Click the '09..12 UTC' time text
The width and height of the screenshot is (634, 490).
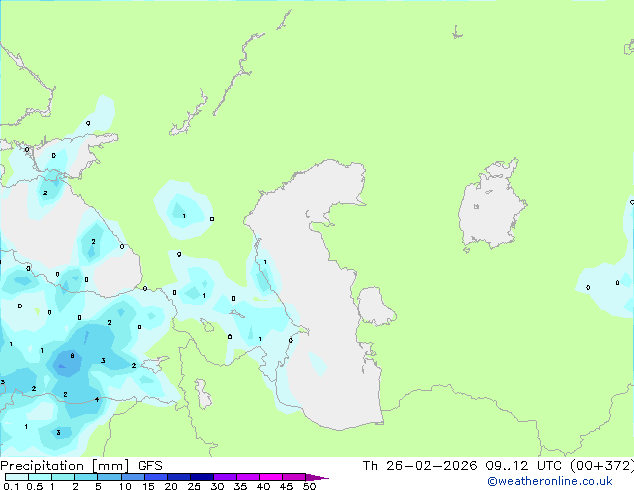[x=524, y=466]
